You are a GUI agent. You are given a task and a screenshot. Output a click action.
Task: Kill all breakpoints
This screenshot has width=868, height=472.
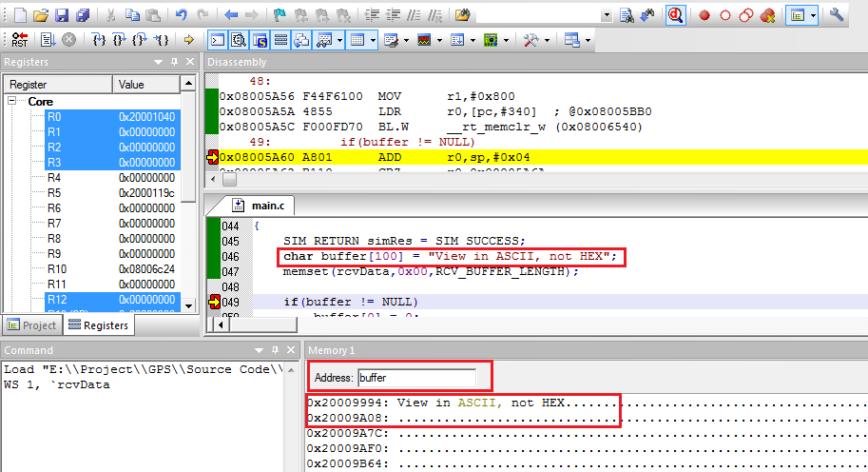tap(767, 15)
